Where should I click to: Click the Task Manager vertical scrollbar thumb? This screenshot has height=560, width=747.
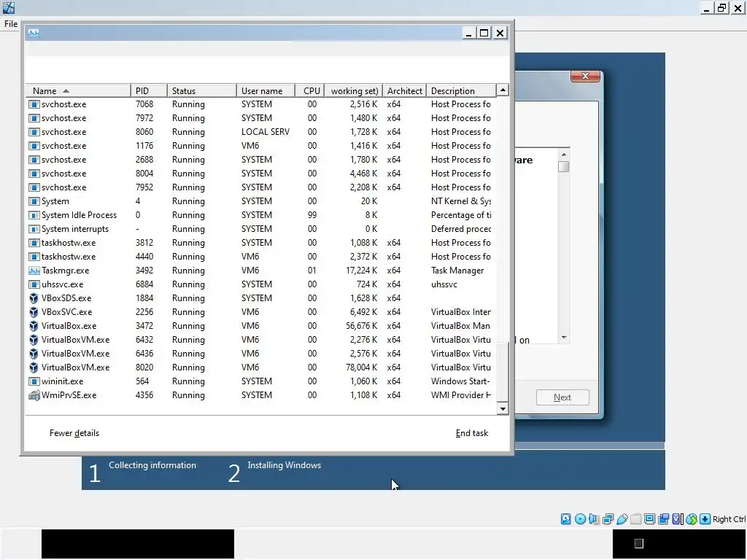[x=503, y=373]
